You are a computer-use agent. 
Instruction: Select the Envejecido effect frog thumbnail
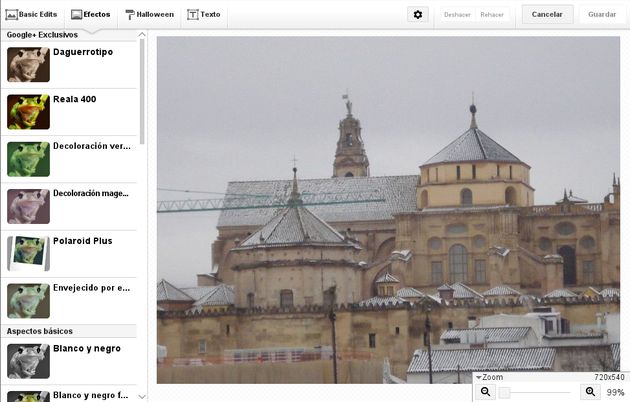point(29,301)
